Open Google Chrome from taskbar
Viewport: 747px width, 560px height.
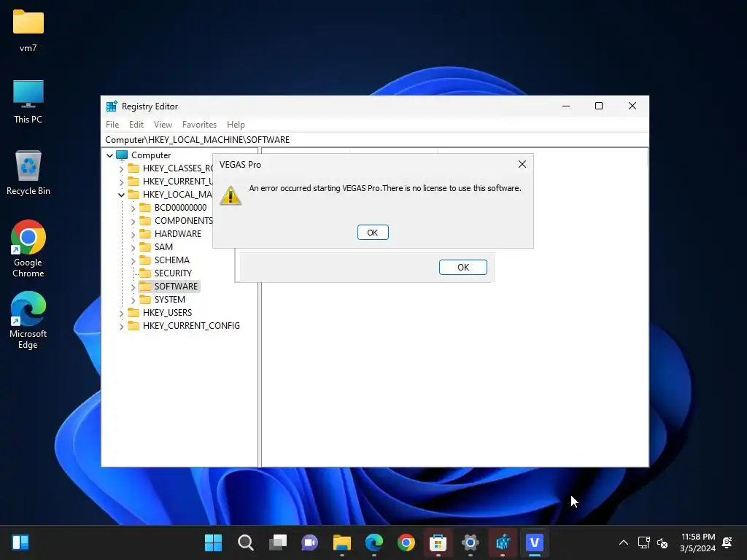406,542
